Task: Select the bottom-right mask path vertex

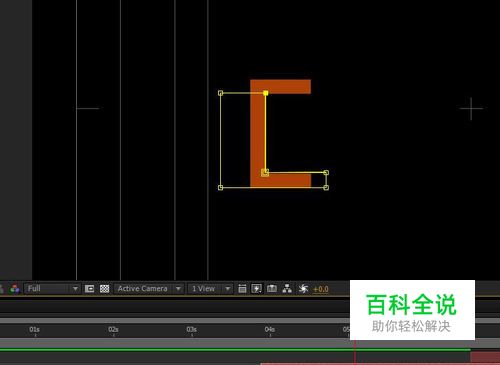Action: pos(326,188)
